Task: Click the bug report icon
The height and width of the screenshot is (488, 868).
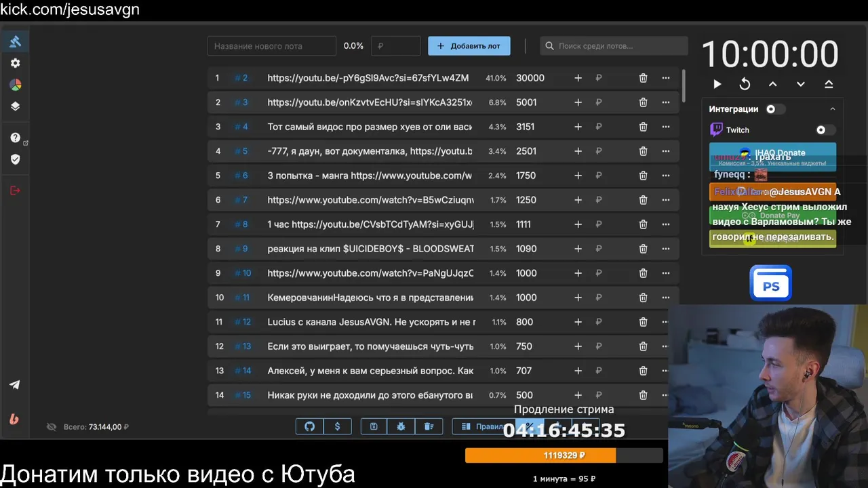Action: [x=401, y=426]
